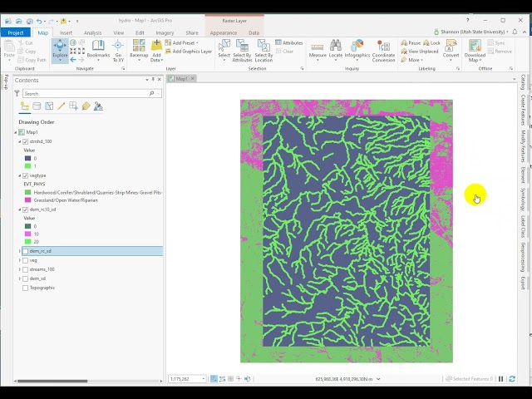The height and width of the screenshot is (399, 532).
Task: Open Select By Location
Action: [x=264, y=50]
